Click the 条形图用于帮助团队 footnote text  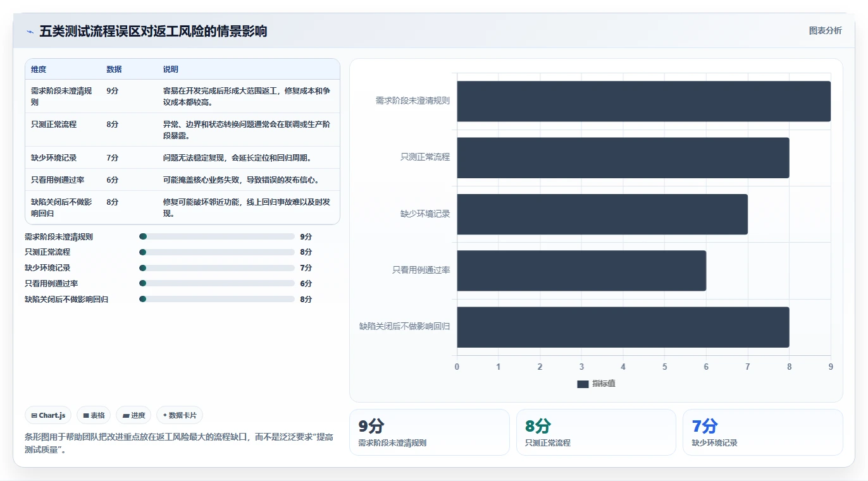click(179, 444)
